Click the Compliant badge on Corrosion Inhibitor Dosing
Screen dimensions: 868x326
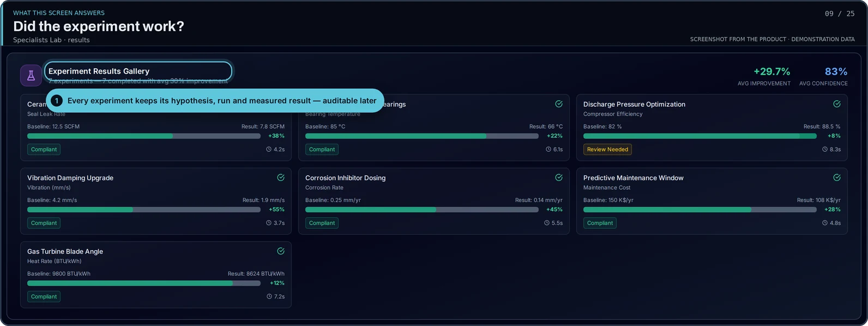coord(322,223)
